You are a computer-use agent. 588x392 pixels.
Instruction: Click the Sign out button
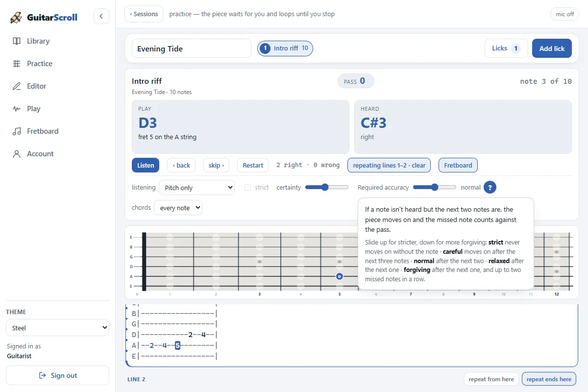(x=57, y=375)
